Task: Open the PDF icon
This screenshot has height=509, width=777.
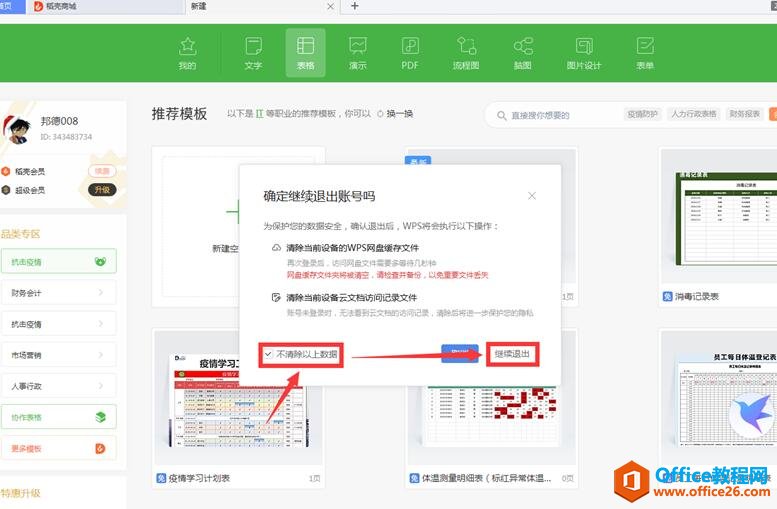Action: click(410, 46)
